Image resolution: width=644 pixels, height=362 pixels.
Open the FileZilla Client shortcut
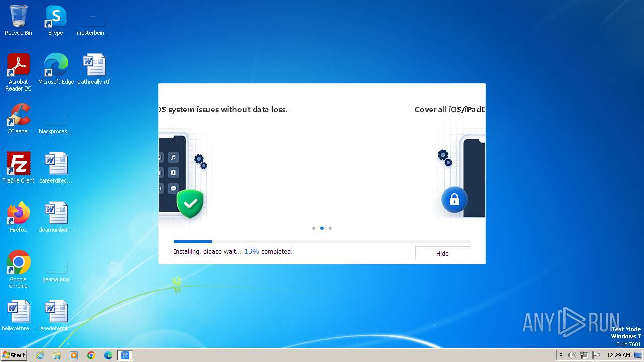click(x=18, y=168)
